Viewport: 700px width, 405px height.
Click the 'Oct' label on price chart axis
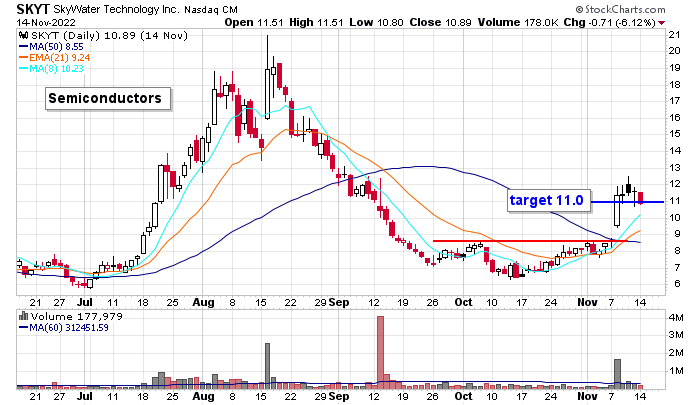tap(463, 302)
